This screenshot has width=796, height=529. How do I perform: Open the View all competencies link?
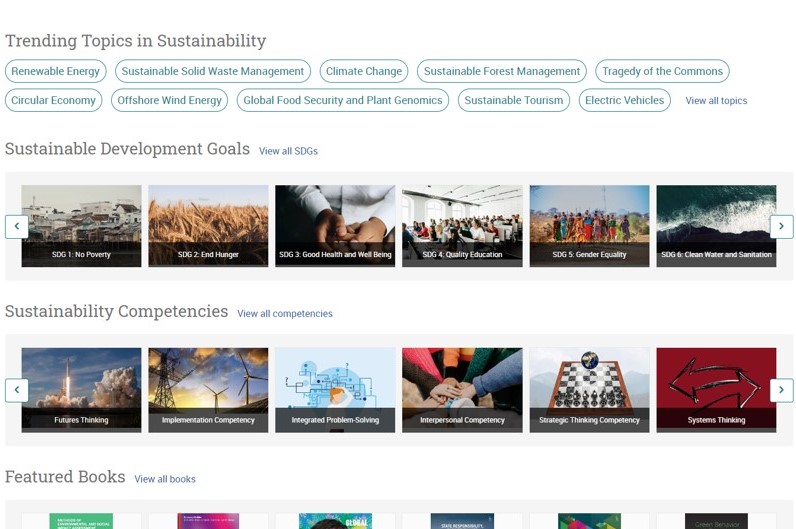(285, 314)
